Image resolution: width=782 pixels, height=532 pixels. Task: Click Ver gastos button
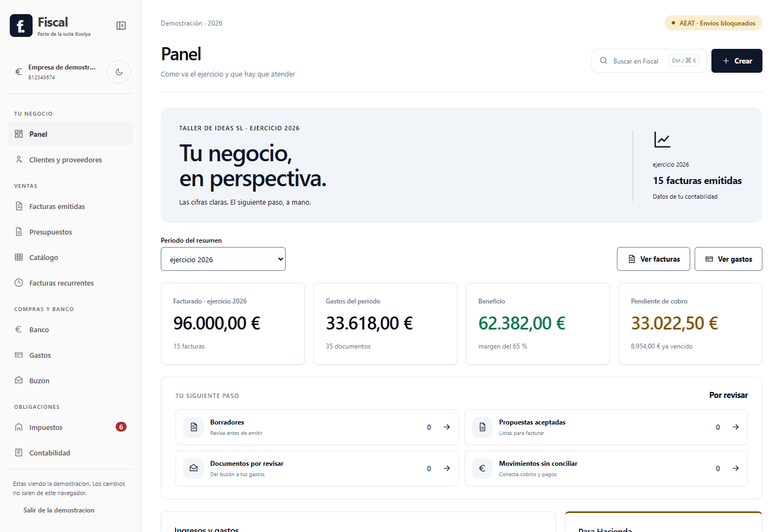click(728, 259)
